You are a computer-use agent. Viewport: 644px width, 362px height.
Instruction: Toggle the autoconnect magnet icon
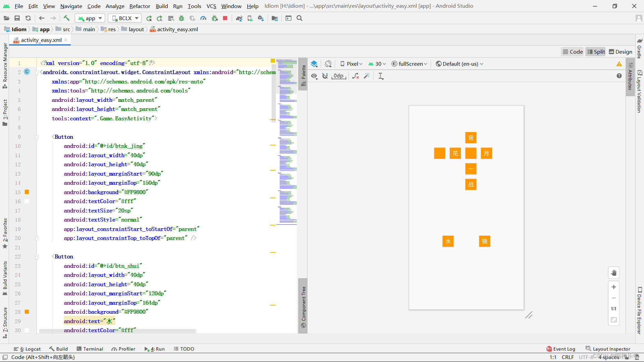click(x=325, y=76)
